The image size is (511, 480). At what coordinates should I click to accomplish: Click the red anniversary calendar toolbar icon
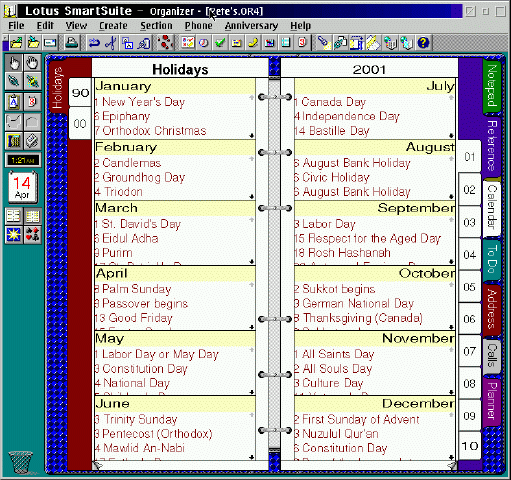[x=303, y=43]
